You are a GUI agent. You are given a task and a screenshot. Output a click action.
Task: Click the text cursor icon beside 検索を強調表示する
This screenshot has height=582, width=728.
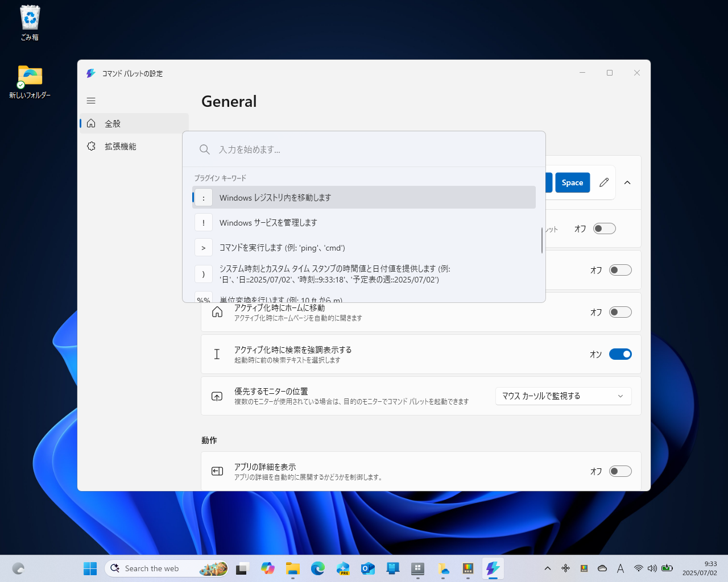217,354
